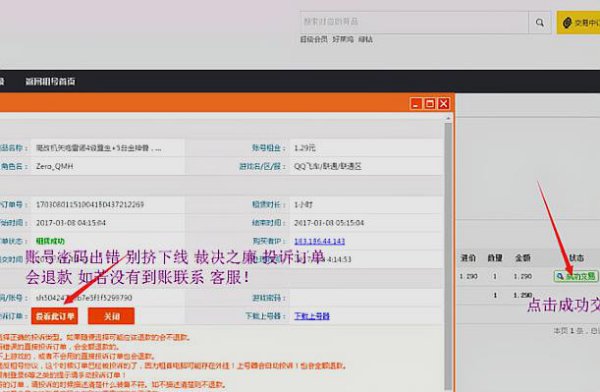Click the 状态 column header
The height and width of the screenshot is (392, 600).
tap(576, 258)
